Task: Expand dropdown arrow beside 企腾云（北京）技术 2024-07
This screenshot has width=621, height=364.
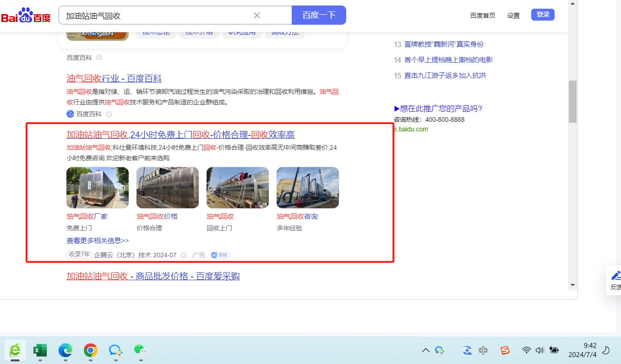Action: [x=184, y=255]
